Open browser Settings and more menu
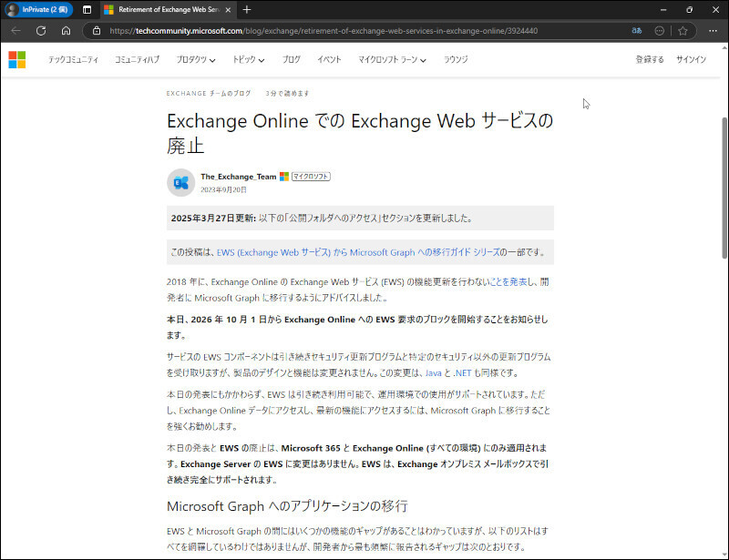This screenshot has height=560, width=729. [x=713, y=31]
